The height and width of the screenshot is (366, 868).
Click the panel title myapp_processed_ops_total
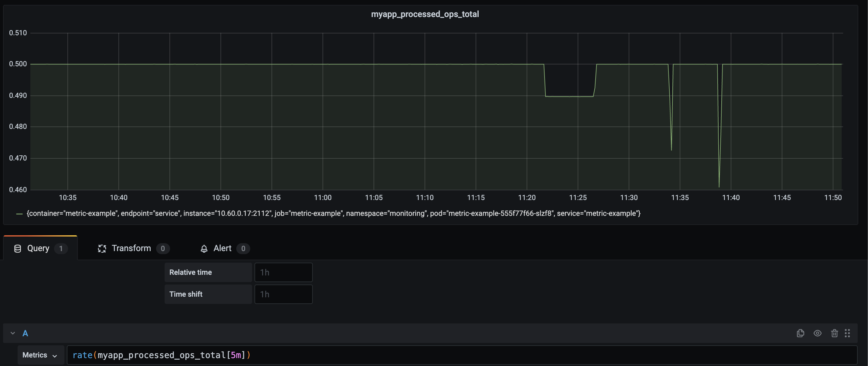pos(425,14)
